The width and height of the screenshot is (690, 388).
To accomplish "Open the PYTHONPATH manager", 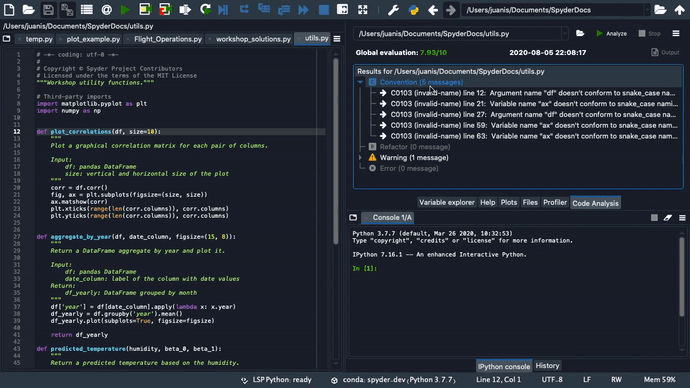I will click(x=413, y=9).
